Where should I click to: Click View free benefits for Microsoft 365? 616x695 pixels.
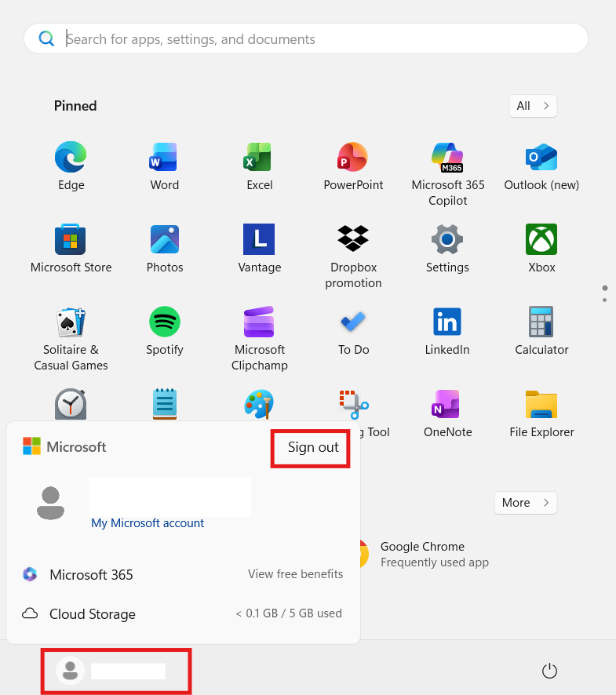click(295, 574)
